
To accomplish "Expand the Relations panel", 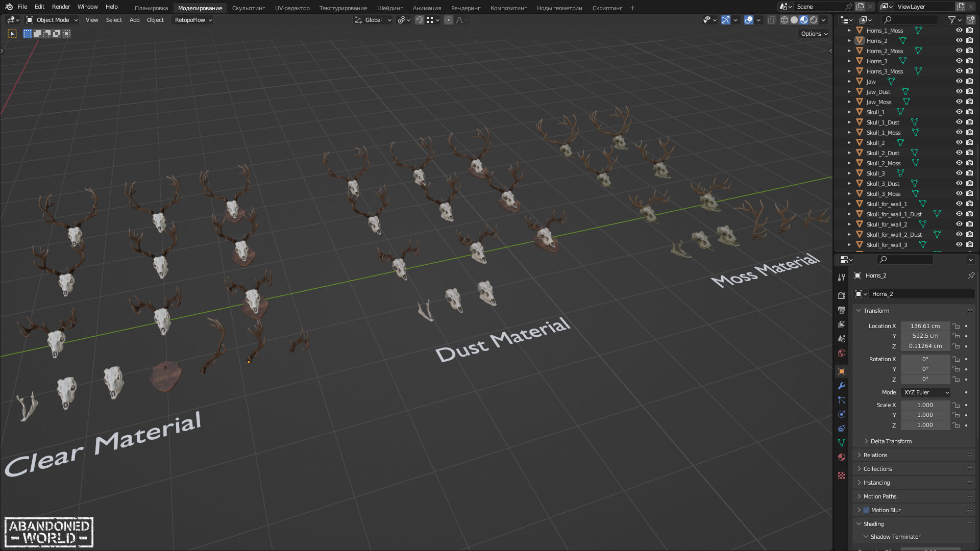I will [875, 455].
